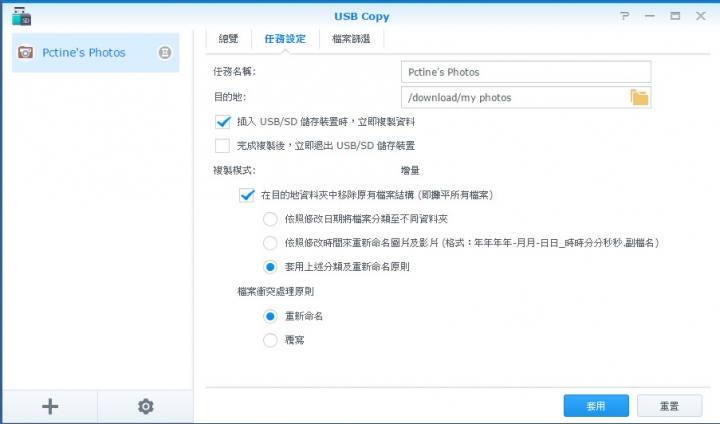The width and height of the screenshot is (720, 424).
Task: Choose 覆寫 overwrite conflict option
Action: [x=270, y=340]
